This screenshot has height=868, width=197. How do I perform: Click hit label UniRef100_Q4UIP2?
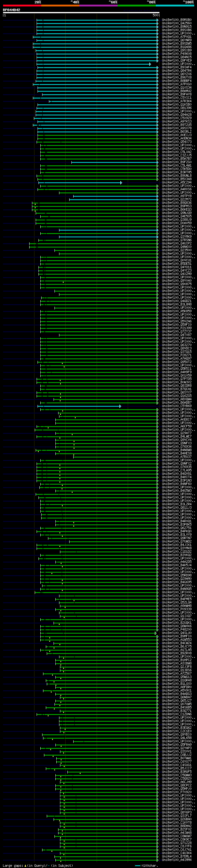[177, 244]
